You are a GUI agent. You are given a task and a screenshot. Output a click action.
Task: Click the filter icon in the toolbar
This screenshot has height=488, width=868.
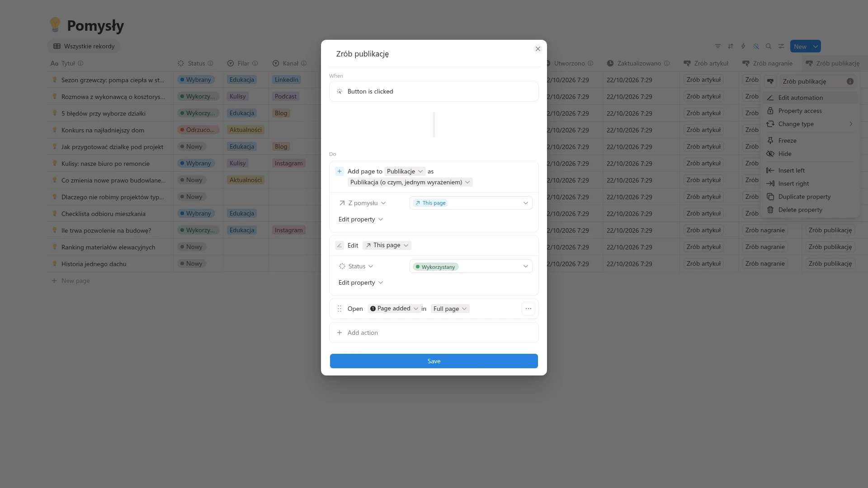(718, 46)
